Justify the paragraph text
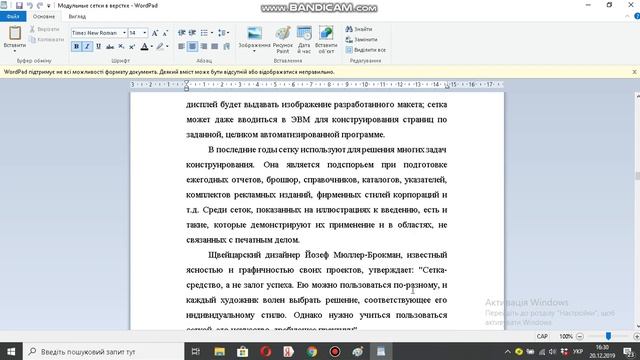 (x=214, y=47)
